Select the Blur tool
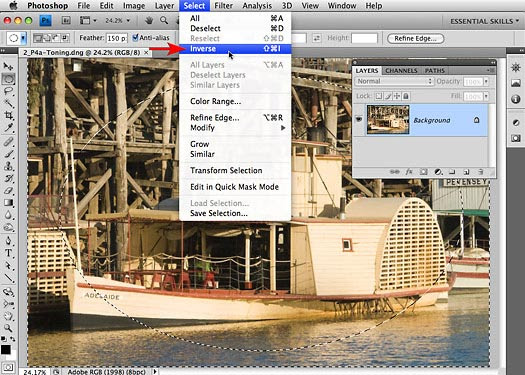The width and height of the screenshot is (525, 375). point(8,215)
